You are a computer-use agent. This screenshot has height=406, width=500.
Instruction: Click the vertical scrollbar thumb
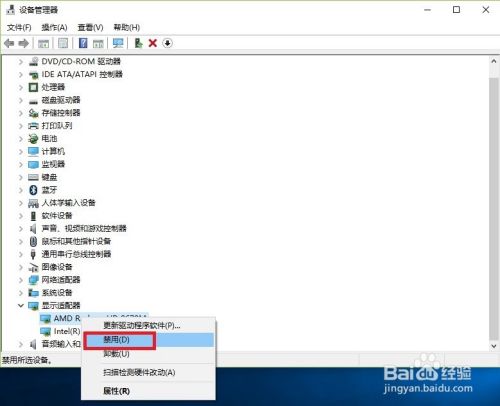(494, 208)
